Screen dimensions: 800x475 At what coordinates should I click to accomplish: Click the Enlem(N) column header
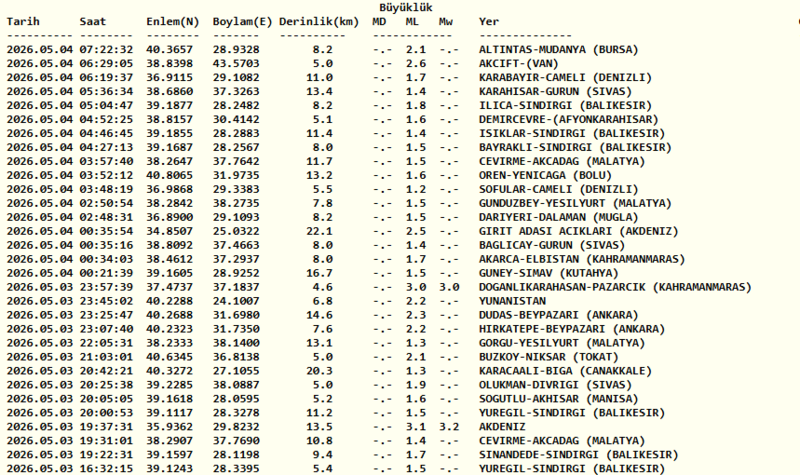click(172, 22)
